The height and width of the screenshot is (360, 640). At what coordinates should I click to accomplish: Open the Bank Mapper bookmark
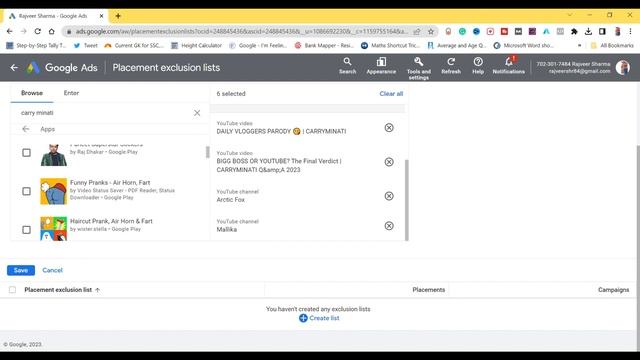[x=324, y=45]
